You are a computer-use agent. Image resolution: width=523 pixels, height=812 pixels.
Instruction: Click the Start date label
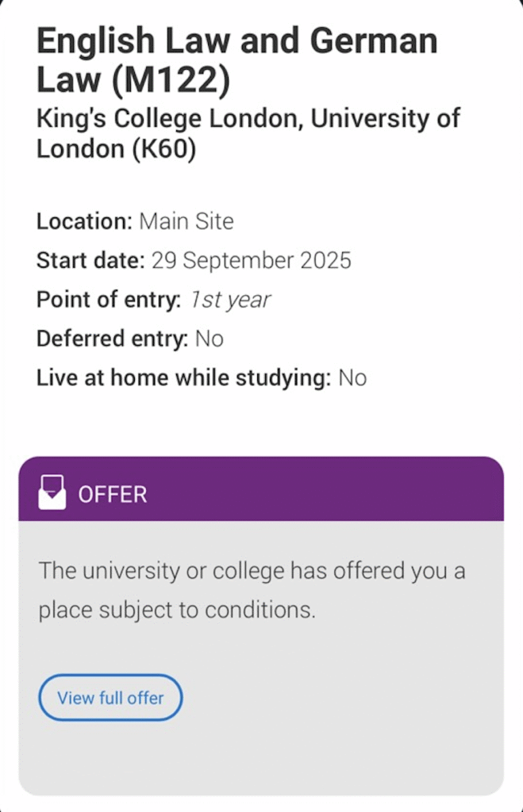pyautogui.click(x=90, y=260)
